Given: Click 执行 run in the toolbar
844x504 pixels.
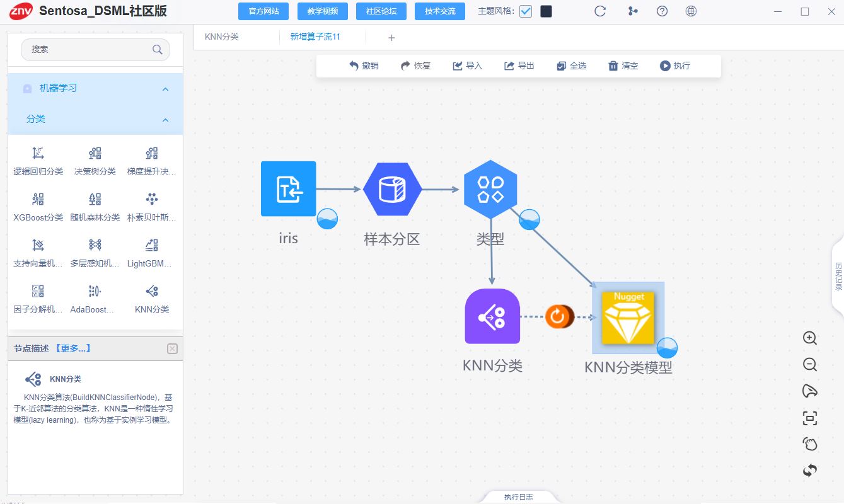Looking at the screenshot, I should click(674, 66).
